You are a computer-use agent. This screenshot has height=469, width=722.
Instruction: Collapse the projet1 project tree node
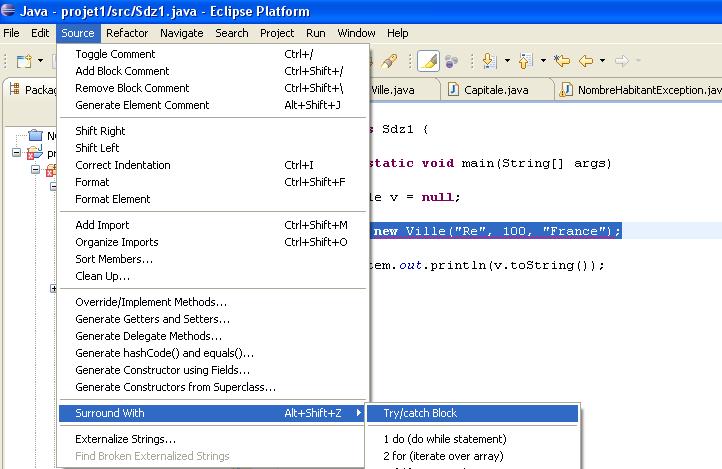(16, 152)
